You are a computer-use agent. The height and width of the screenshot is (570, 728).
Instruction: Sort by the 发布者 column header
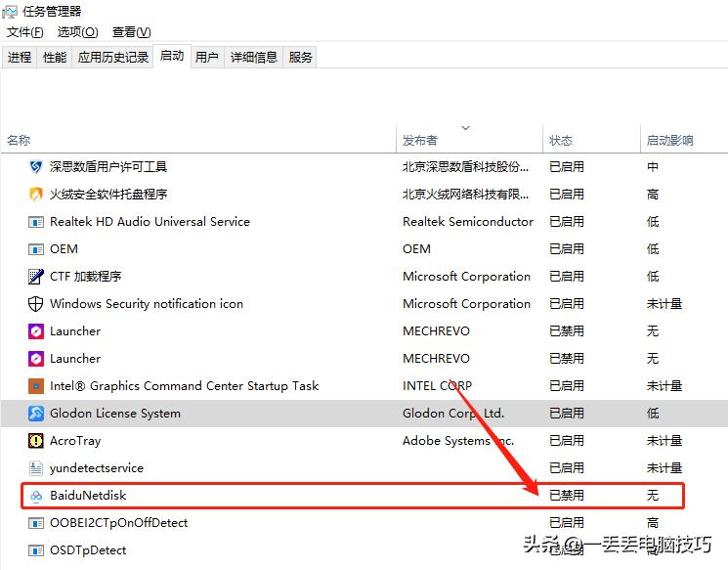pyautogui.click(x=469, y=140)
